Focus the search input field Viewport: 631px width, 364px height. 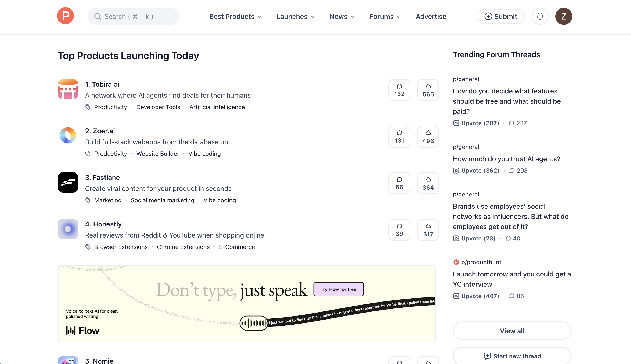click(x=133, y=17)
